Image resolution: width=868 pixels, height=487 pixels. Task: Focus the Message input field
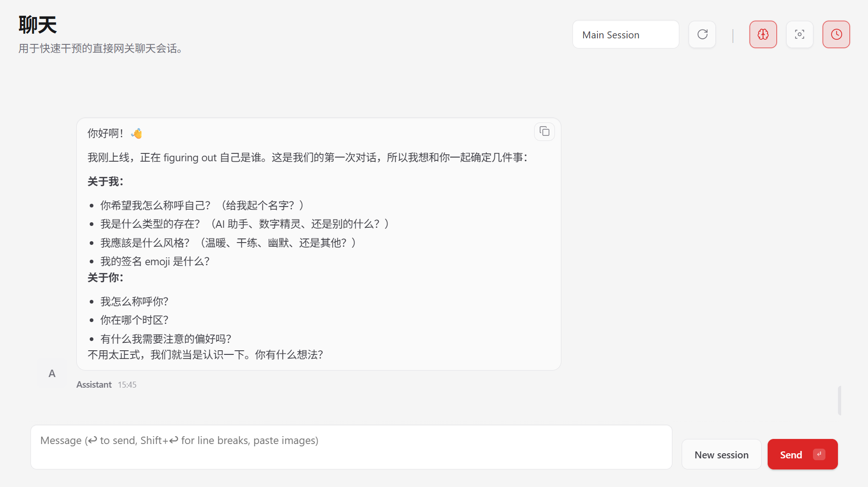click(351, 447)
